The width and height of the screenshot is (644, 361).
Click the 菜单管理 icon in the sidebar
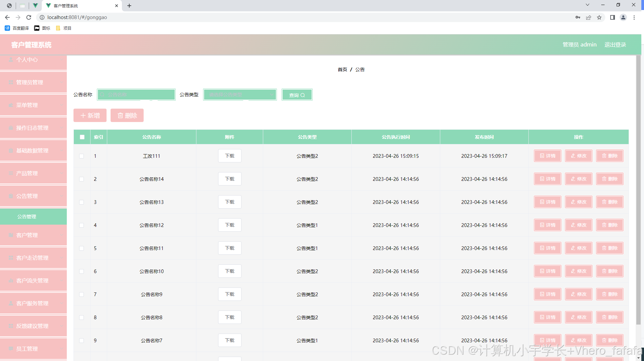tap(11, 105)
